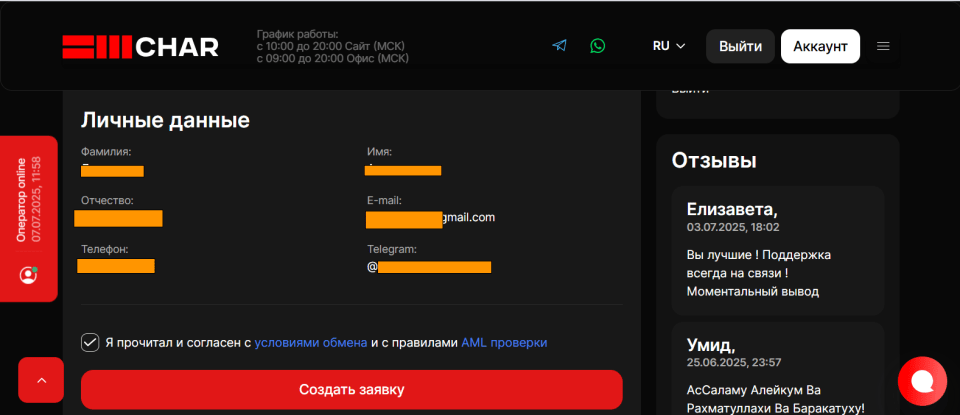This screenshot has width=960, height=415.
Task: Open the Telegram icon in header
Action: tap(559, 46)
